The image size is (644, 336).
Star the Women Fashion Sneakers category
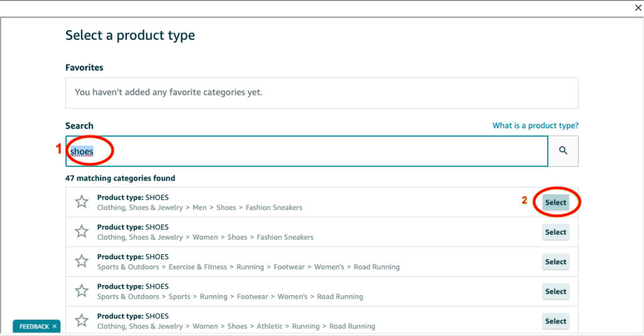click(82, 232)
